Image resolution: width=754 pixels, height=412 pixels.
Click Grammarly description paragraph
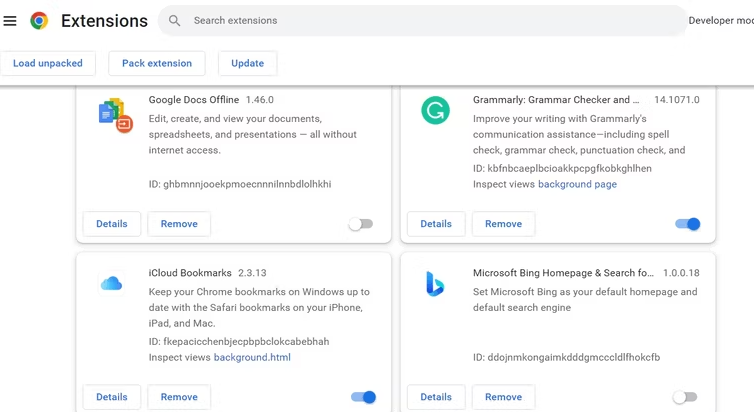point(579,134)
